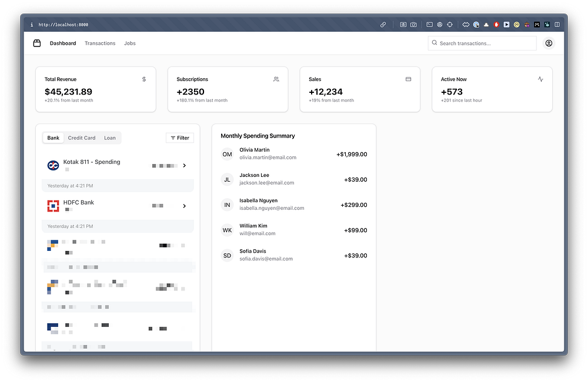The height and width of the screenshot is (382, 588).
Task: Switch to the Credit Card tab
Action: coord(82,138)
